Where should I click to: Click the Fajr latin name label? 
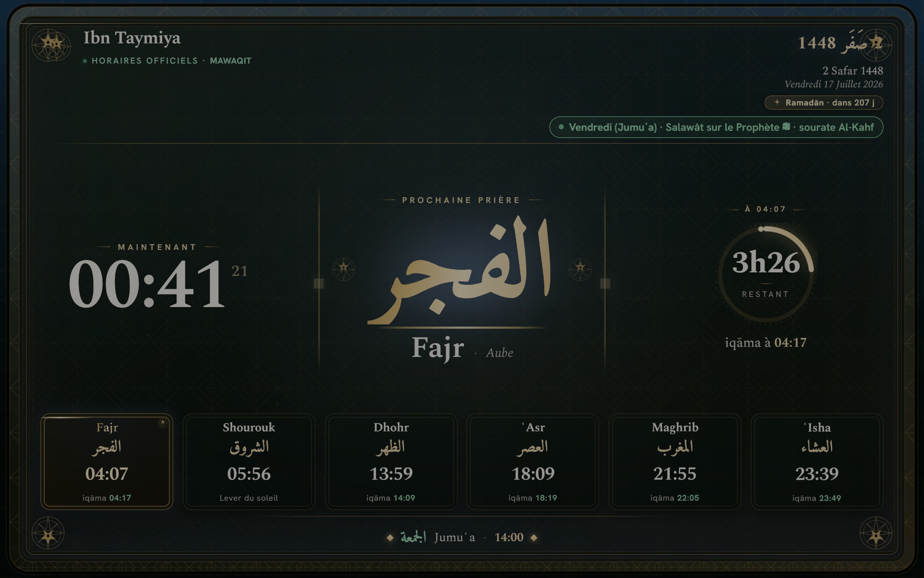[x=437, y=348]
